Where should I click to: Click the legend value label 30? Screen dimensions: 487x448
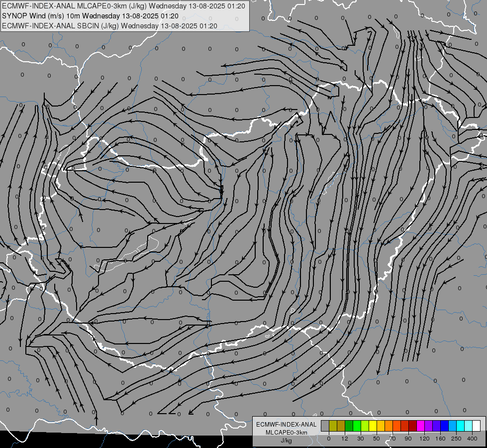361,439
